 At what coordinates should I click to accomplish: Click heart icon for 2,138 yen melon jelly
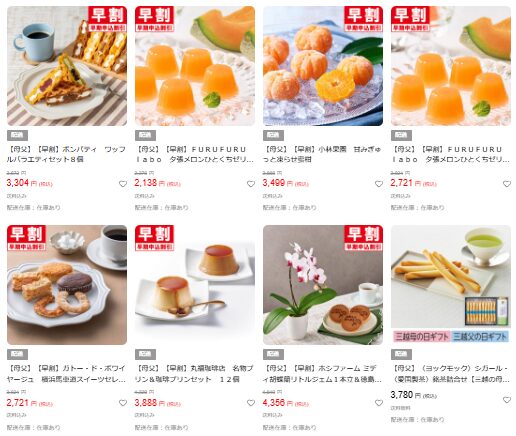pos(251,184)
